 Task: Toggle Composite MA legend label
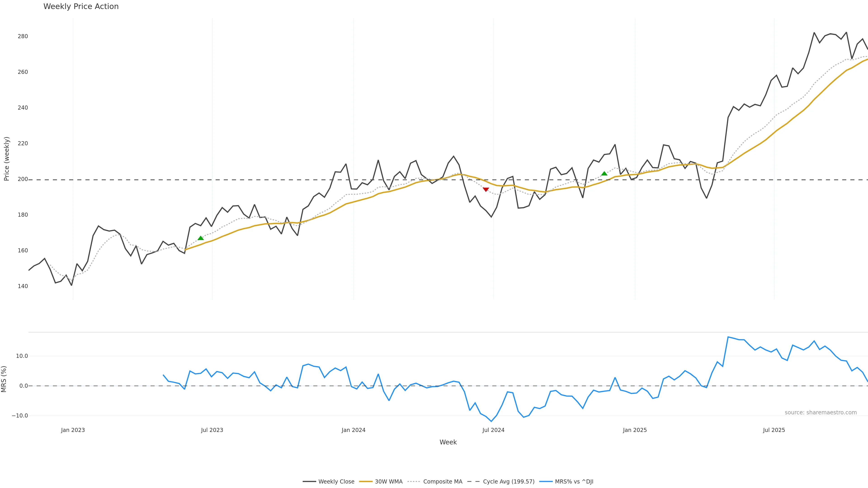442,482
